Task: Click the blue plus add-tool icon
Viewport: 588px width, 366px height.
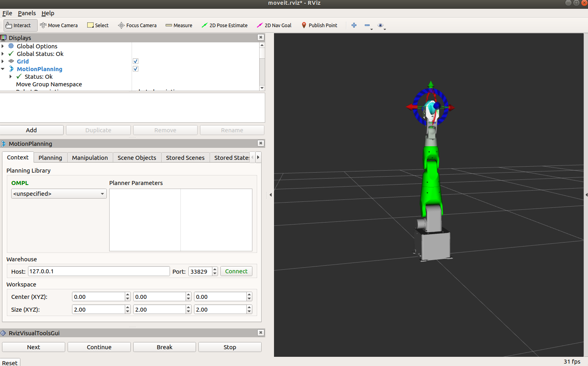Action: 354,25
